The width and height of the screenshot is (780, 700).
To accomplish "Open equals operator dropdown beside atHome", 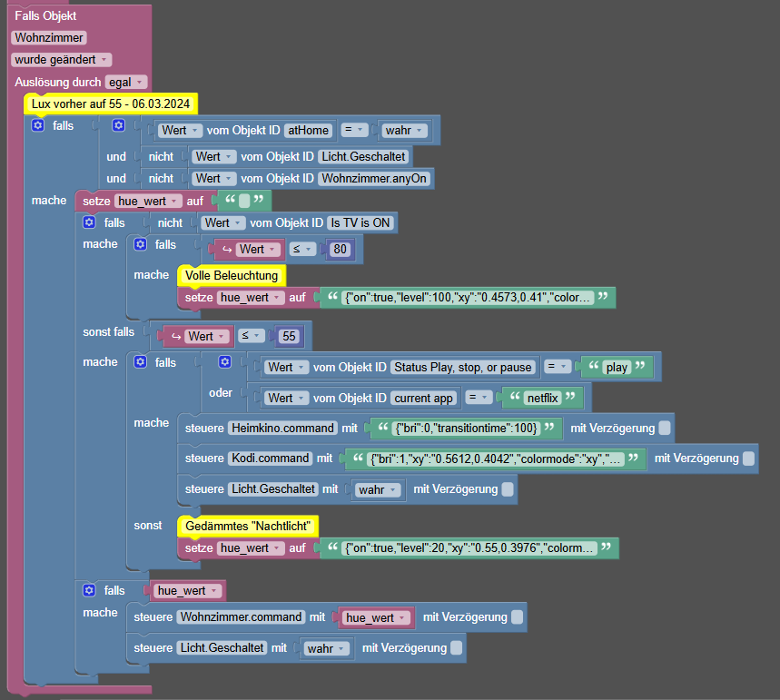I will coord(355,130).
